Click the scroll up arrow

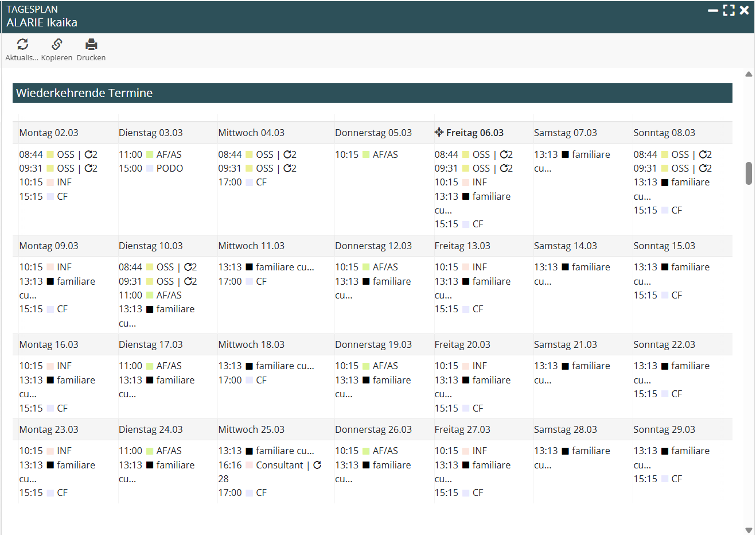(749, 74)
